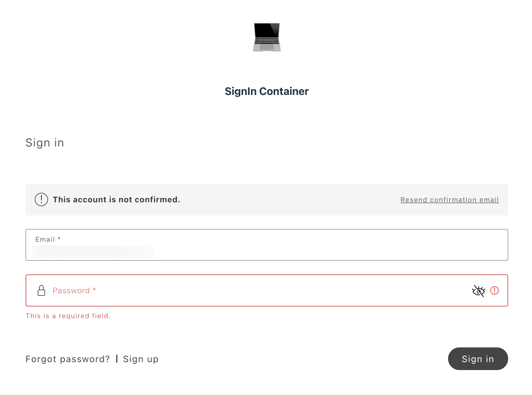
Task: Click the "Email *" field label
Action: pos(47,239)
